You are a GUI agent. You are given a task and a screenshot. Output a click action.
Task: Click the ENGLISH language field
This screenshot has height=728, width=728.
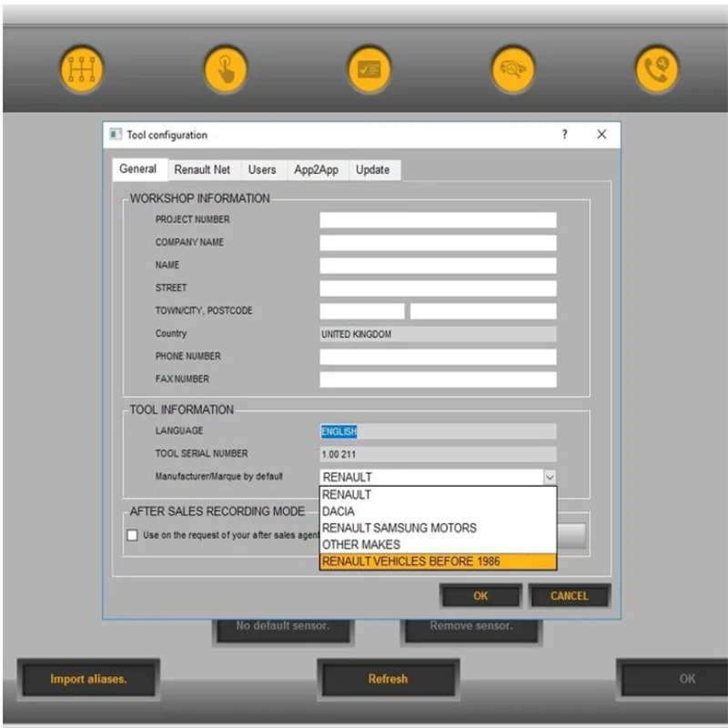click(438, 431)
